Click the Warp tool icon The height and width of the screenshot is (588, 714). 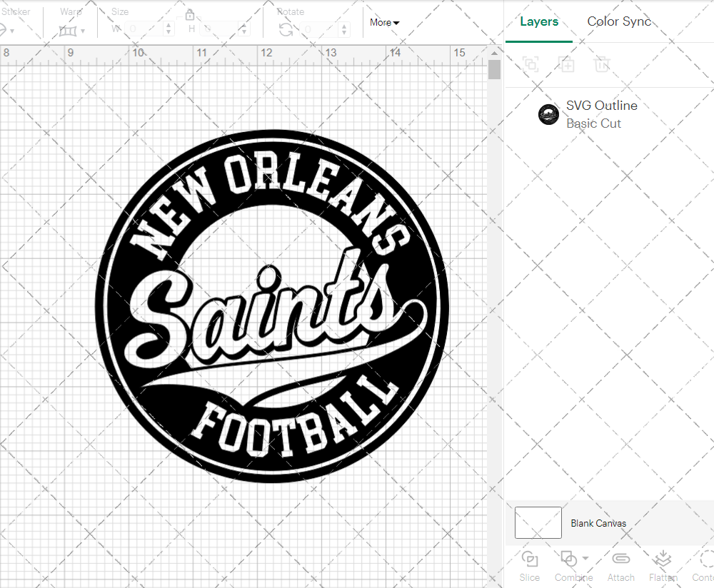point(68,31)
